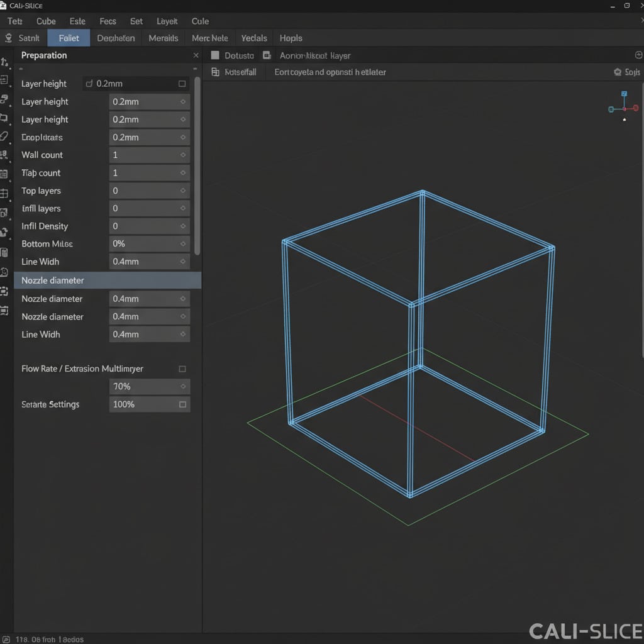Image resolution: width=644 pixels, height=644 pixels.
Task: Close the Preparation panel
Action: 196,55
